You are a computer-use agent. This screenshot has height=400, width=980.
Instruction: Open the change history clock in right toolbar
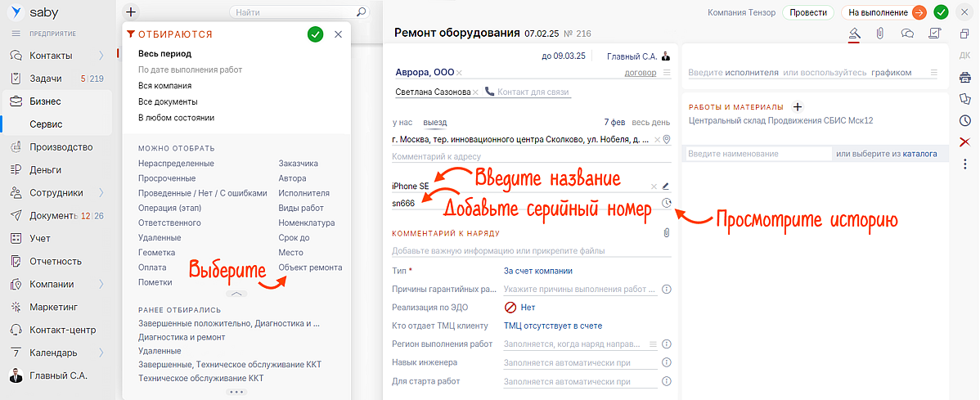tap(965, 120)
